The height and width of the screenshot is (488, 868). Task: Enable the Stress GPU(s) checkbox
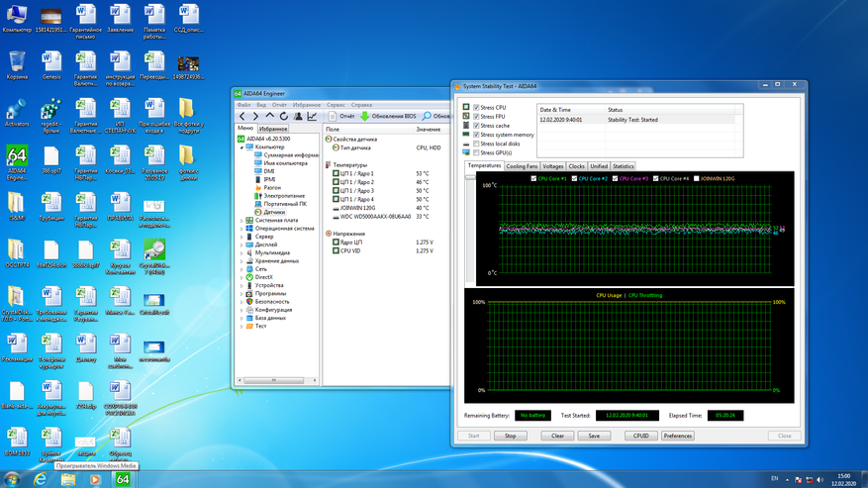476,152
